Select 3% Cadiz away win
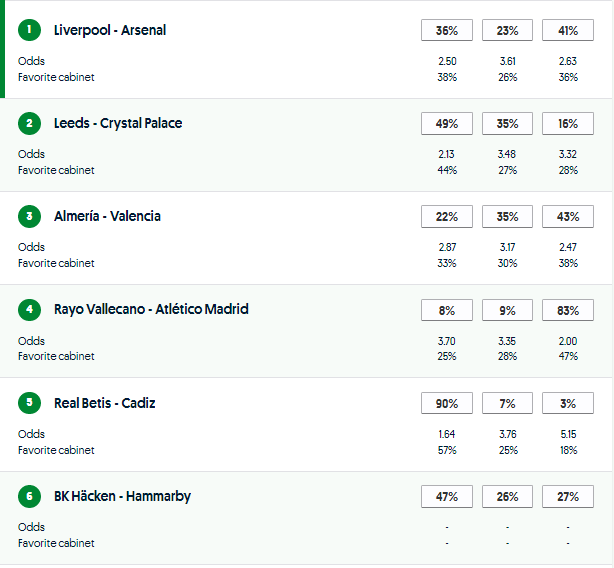The height and width of the screenshot is (568, 614). click(567, 404)
